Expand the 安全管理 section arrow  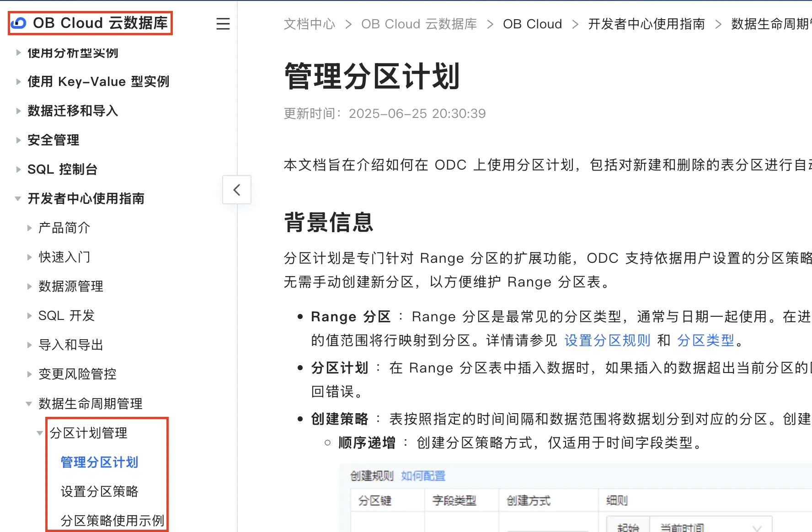[x=18, y=140]
